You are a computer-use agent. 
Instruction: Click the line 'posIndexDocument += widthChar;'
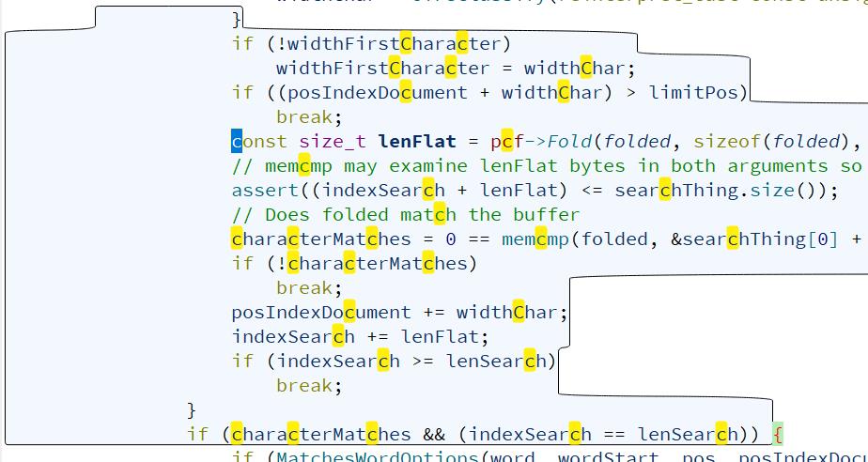(399, 312)
